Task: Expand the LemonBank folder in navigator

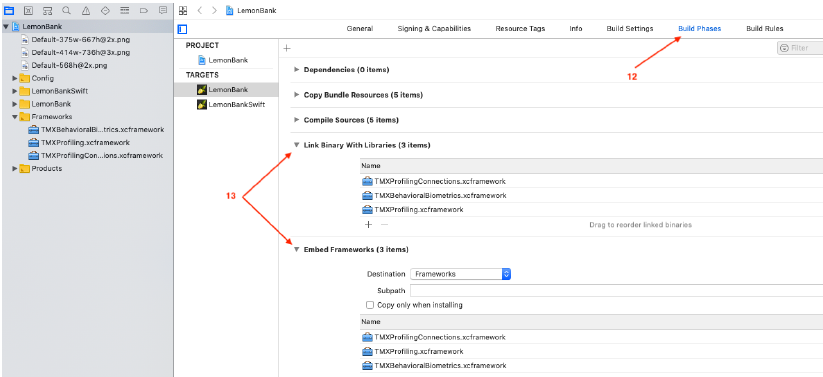Action: click(15, 104)
